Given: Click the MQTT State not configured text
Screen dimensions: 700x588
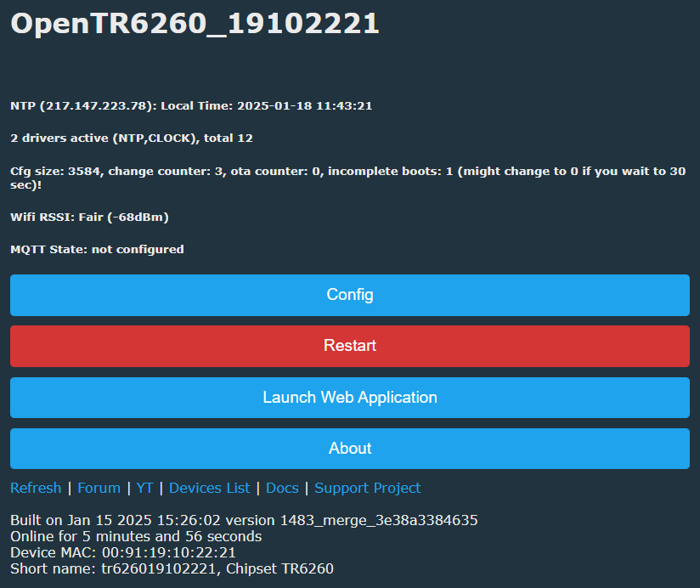Looking at the screenshot, I should click(x=97, y=249).
